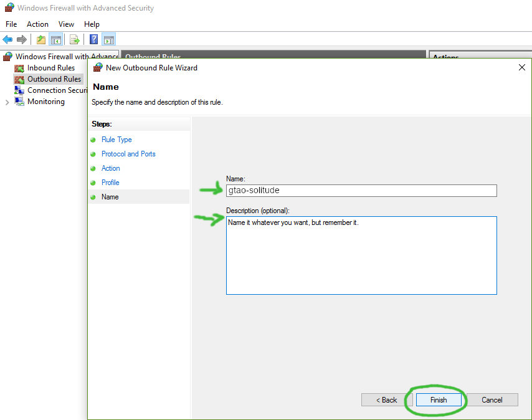Open the Action menu
This screenshot has height=420, width=532.
tap(37, 24)
